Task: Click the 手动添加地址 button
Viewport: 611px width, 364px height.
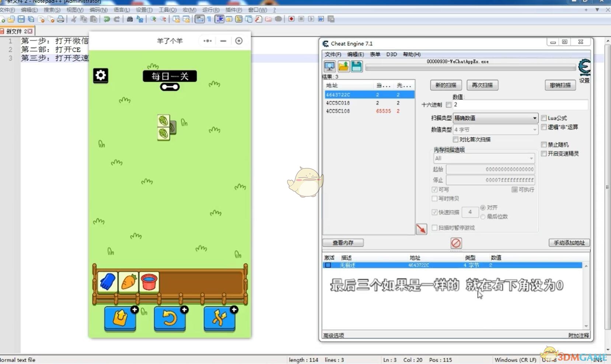Action: tap(569, 243)
